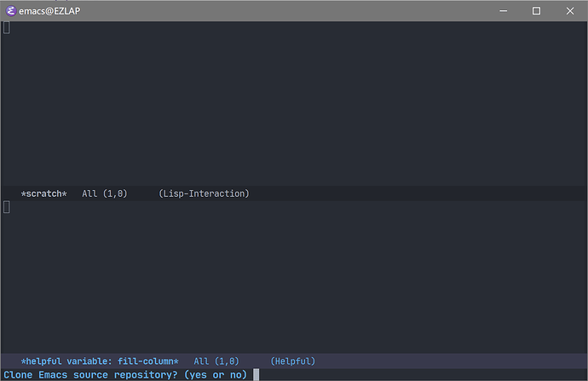
Task: Click the minibuffer prompt input after 'yes or no'
Action: pyautogui.click(x=257, y=375)
